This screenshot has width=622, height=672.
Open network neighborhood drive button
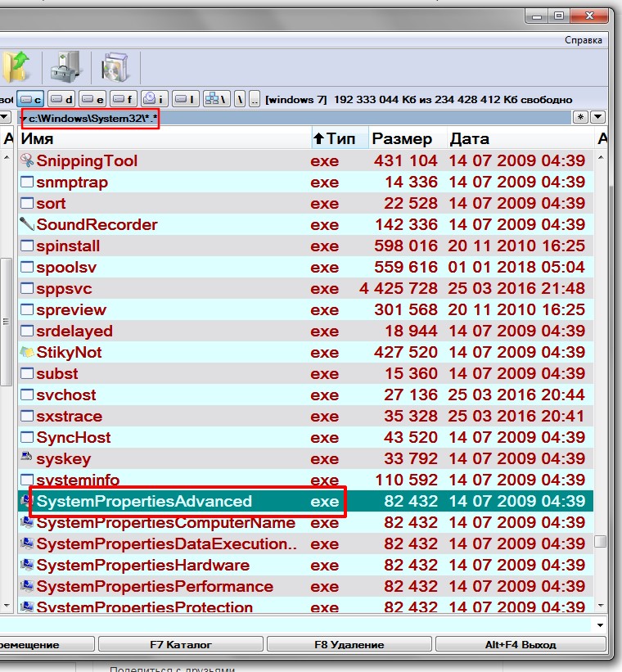pos(217,99)
